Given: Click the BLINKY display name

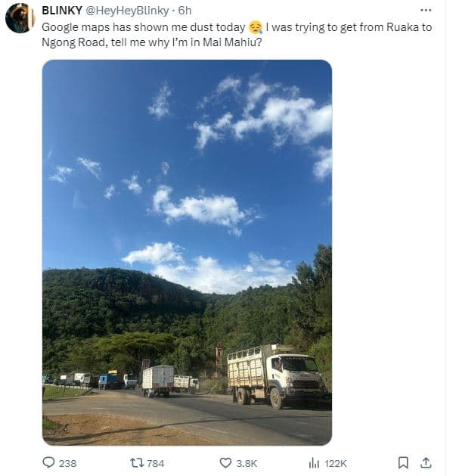Looking at the screenshot, I should pos(60,11).
